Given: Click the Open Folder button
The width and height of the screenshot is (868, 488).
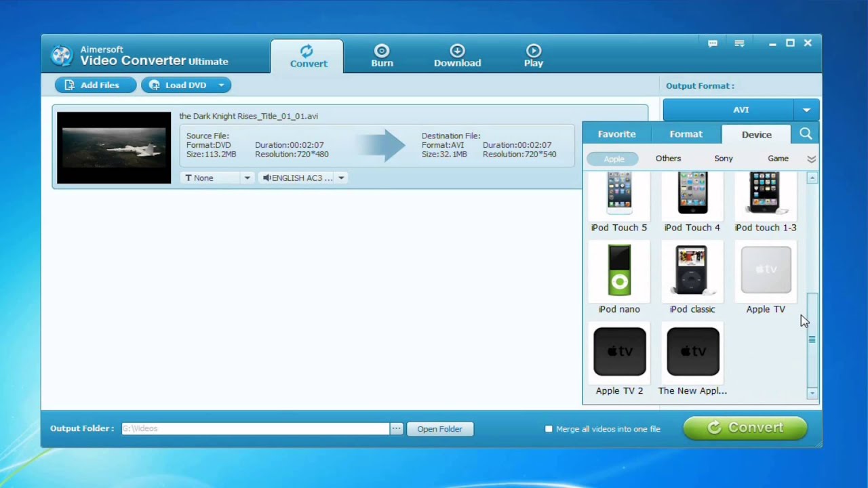Looking at the screenshot, I should pyautogui.click(x=439, y=428).
